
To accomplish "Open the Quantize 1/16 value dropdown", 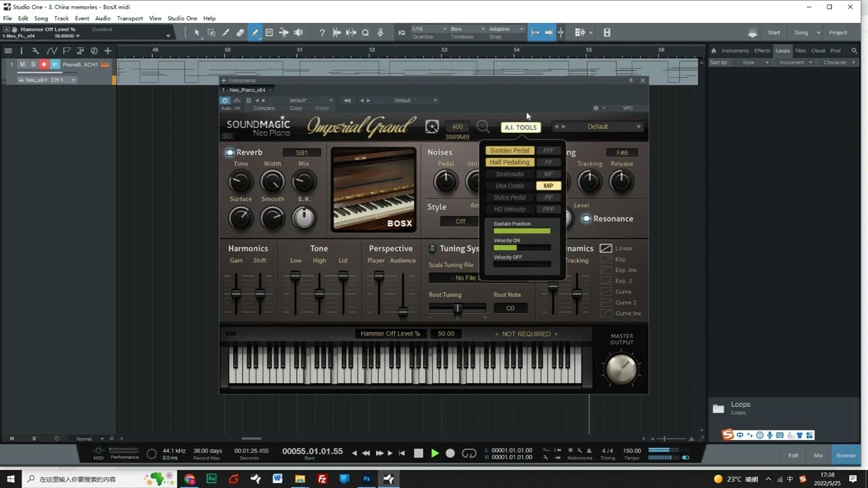I will [428, 29].
